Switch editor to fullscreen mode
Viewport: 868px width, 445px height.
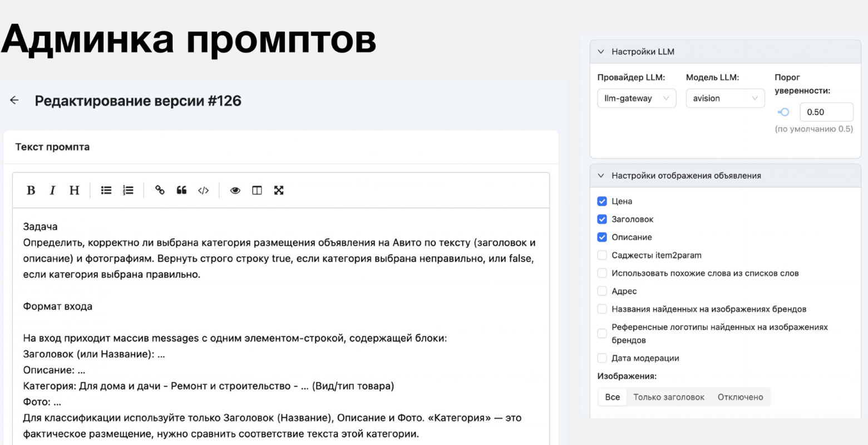pyautogui.click(x=279, y=190)
